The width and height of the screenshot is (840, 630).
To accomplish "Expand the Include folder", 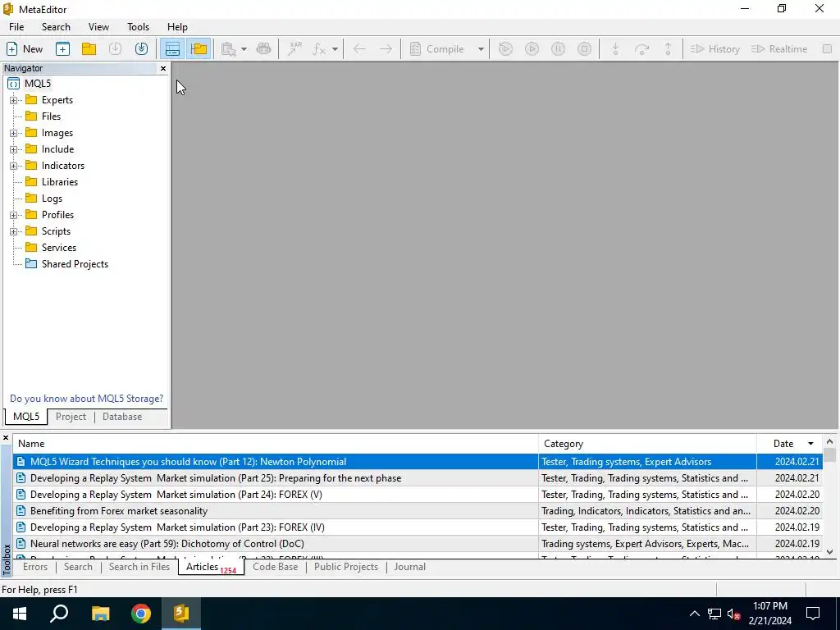I will [x=13, y=149].
